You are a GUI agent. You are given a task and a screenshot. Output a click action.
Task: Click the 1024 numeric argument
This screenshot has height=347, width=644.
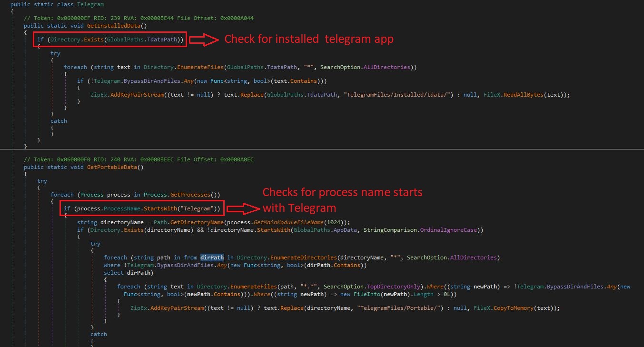pos(334,222)
